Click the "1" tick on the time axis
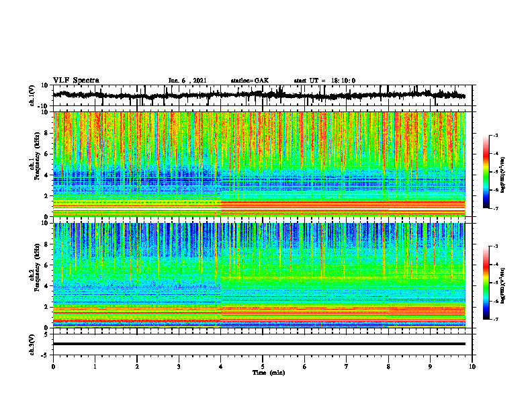Screen dimensions: 532x411 point(95,367)
